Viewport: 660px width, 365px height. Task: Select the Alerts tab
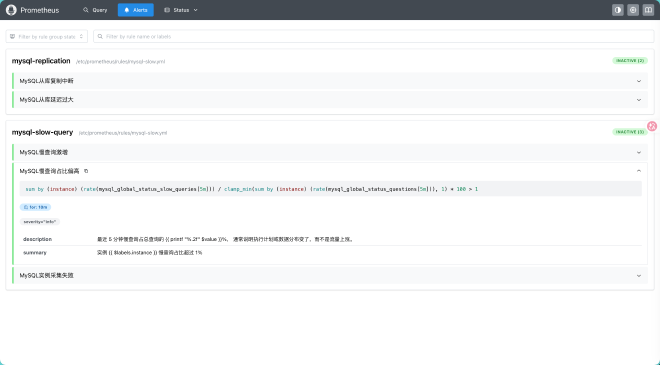coord(136,10)
